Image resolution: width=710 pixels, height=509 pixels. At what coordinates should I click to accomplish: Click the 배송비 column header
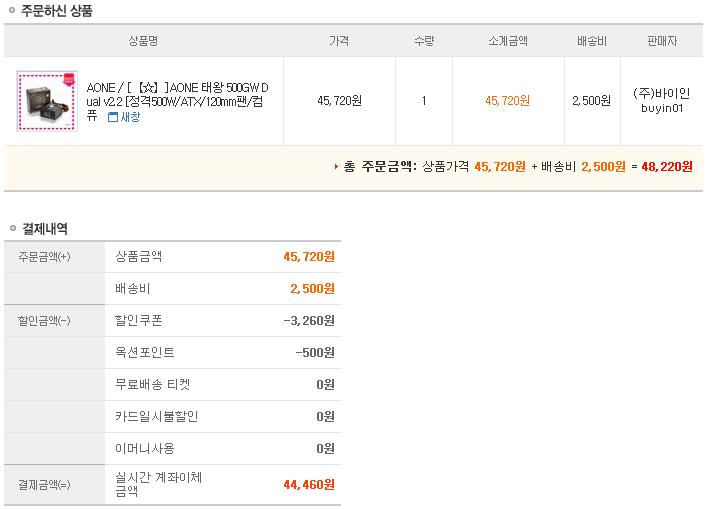click(x=592, y=41)
